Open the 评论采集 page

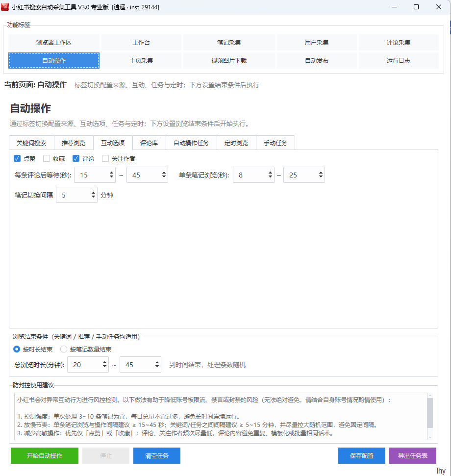coord(399,43)
